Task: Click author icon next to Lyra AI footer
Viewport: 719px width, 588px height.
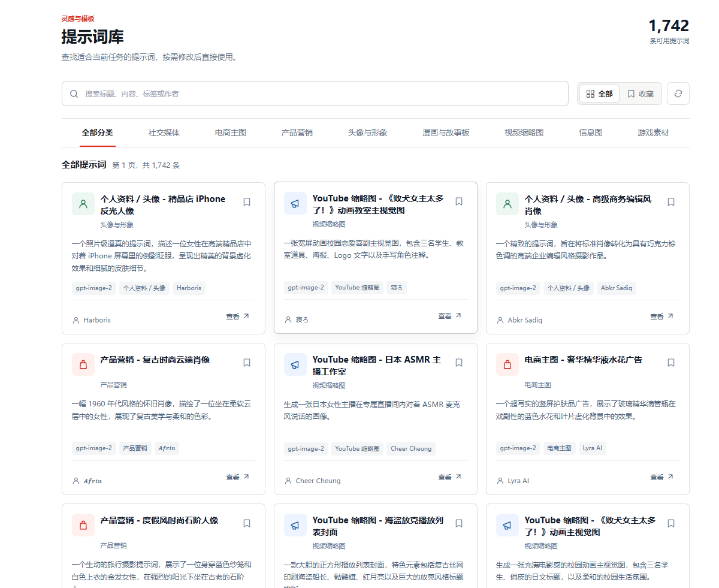Action: click(500, 481)
